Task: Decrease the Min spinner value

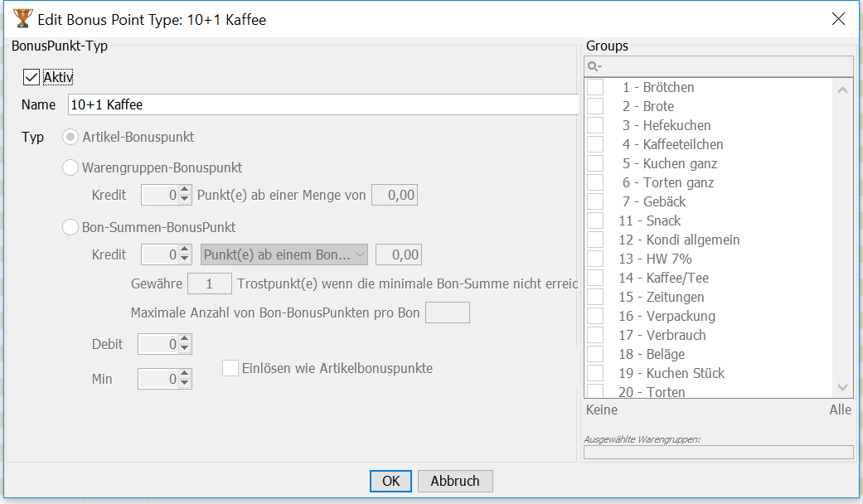Action: tap(185, 383)
